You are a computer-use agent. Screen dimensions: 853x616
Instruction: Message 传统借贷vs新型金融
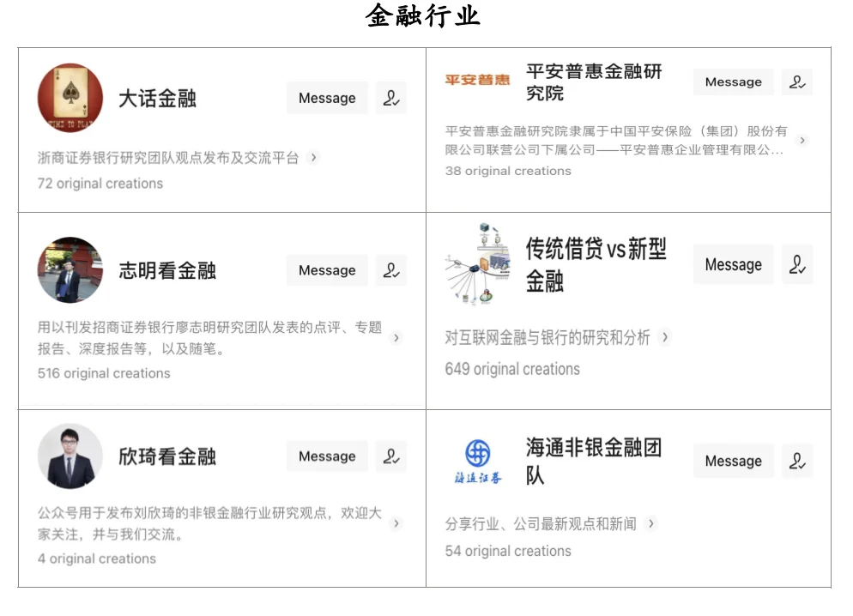pos(734,265)
